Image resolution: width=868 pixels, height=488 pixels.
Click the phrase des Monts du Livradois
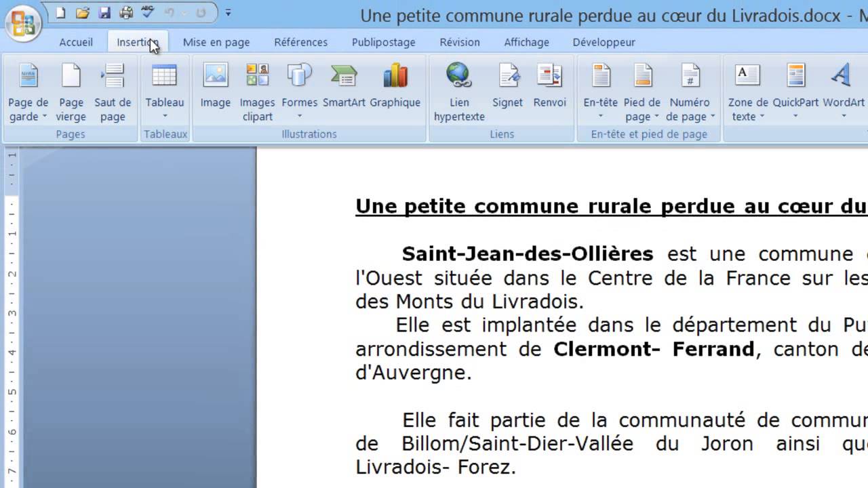click(x=469, y=300)
